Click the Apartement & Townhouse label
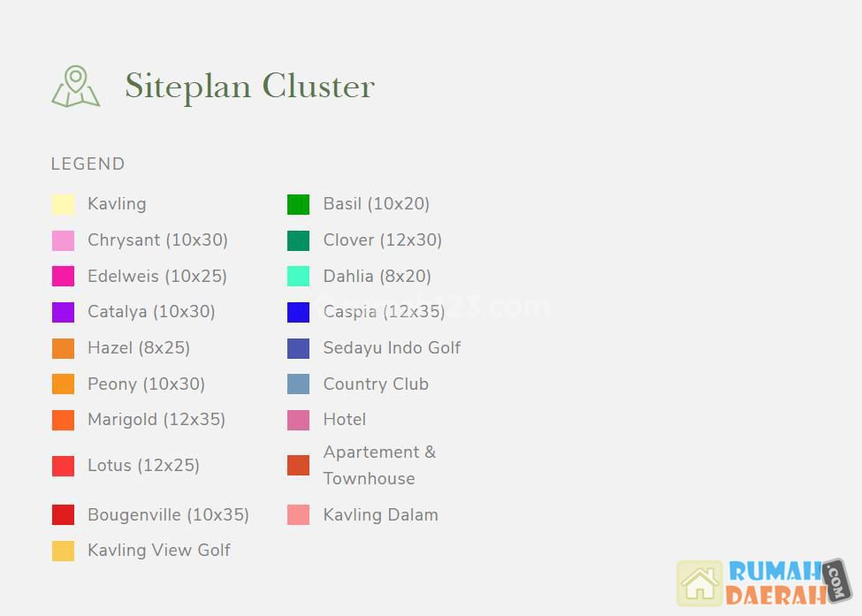The height and width of the screenshot is (616, 862). [x=379, y=465]
